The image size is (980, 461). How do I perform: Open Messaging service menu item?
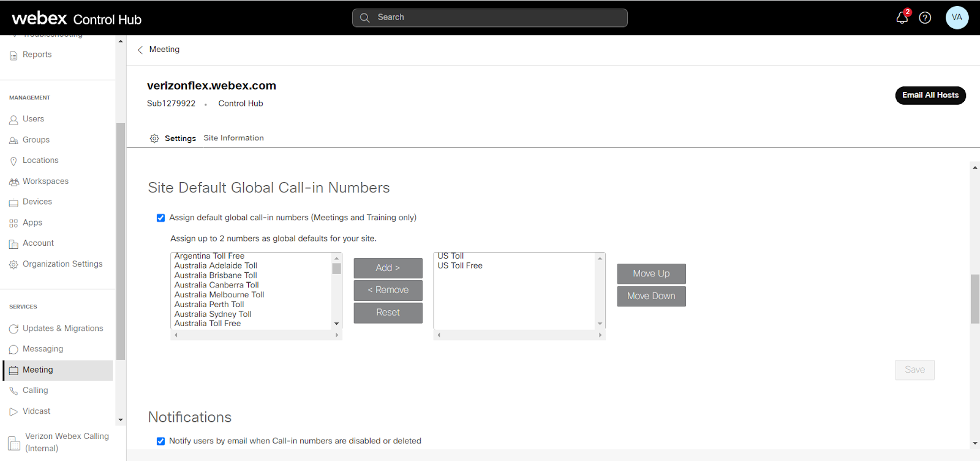coord(43,349)
